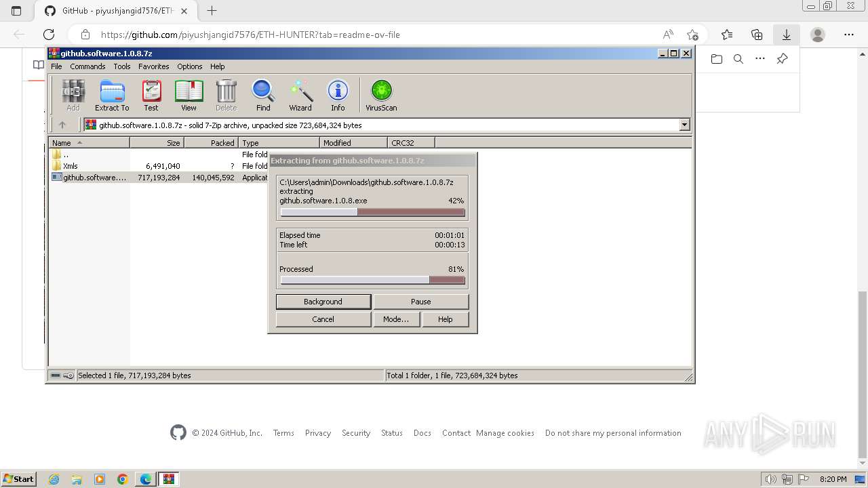Sort by Modified column header
The image size is (868, 488).
pyautogui.click(x=353, y=142)
